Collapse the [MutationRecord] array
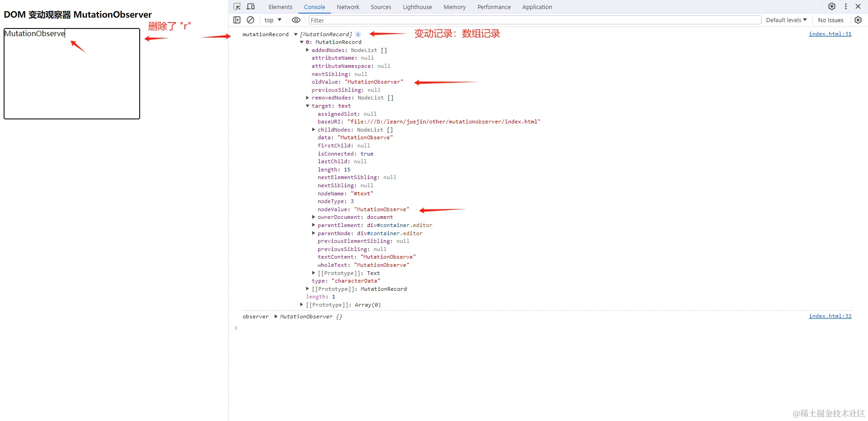 [x=296, y=34]
